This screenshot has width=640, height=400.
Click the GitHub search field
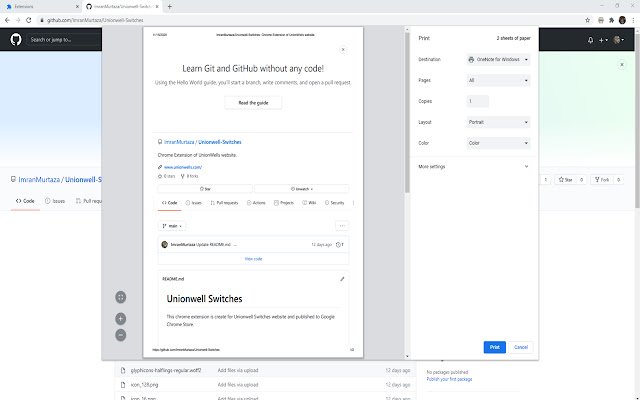(63, 40)
